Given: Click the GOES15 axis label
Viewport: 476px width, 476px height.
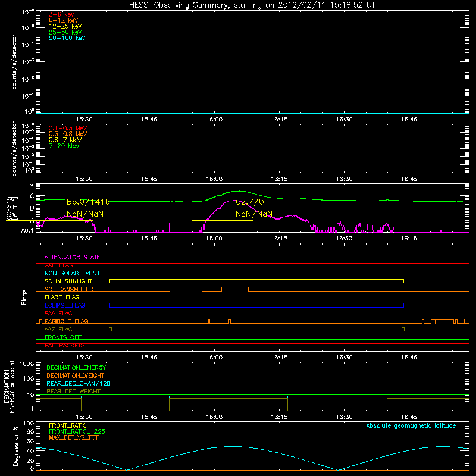Looking at the screenshot, I should (x=9, y=208).
